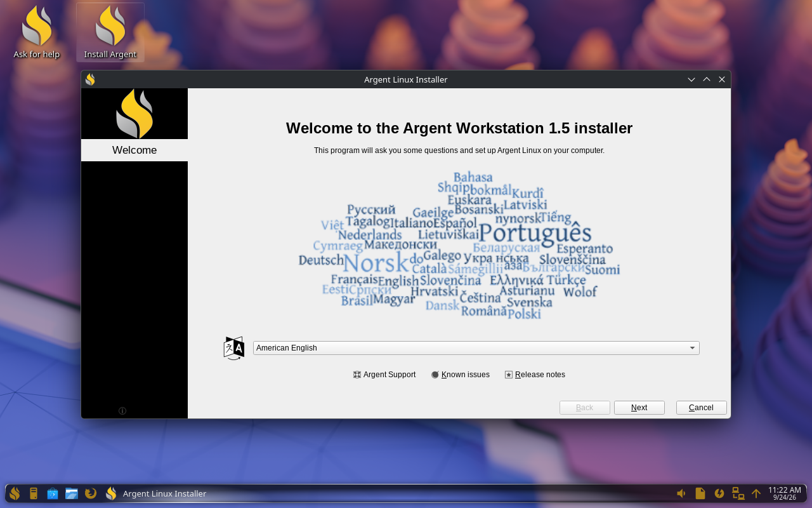Open the Argent Support link
This screenshot has width=812, height=508.
pos(384,375)
